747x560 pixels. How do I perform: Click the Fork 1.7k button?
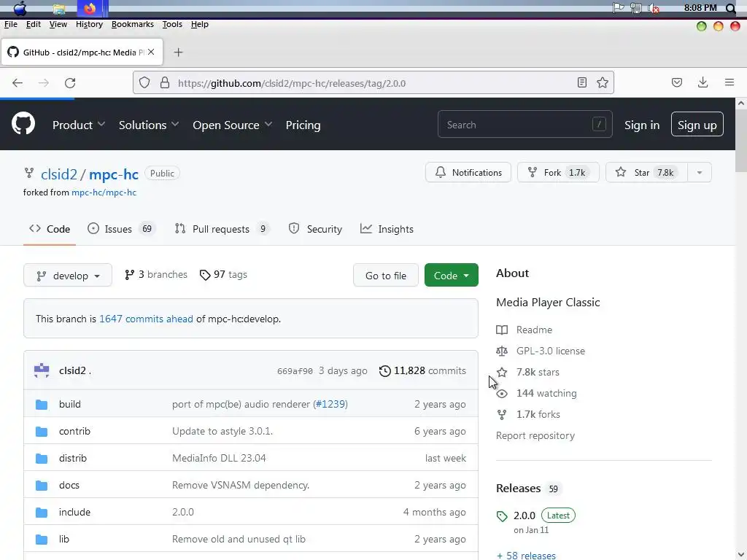(x=558, y=172)
